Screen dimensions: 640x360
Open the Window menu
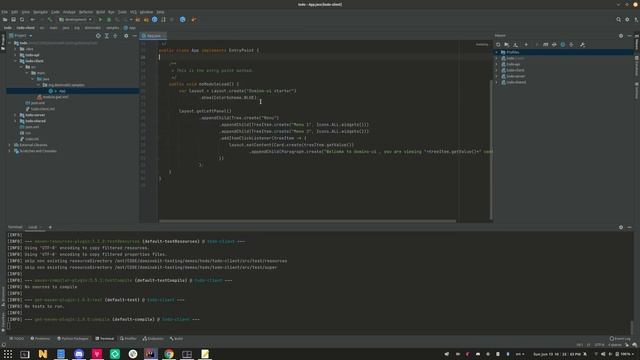click(x=146, y=12)
